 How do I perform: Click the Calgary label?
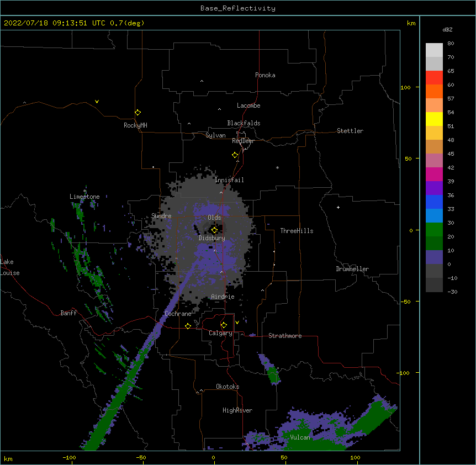click(x=220, y=333)
